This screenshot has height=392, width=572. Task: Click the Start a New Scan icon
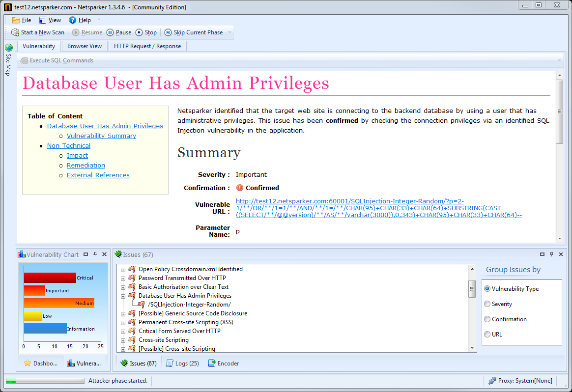pos(15,32)
